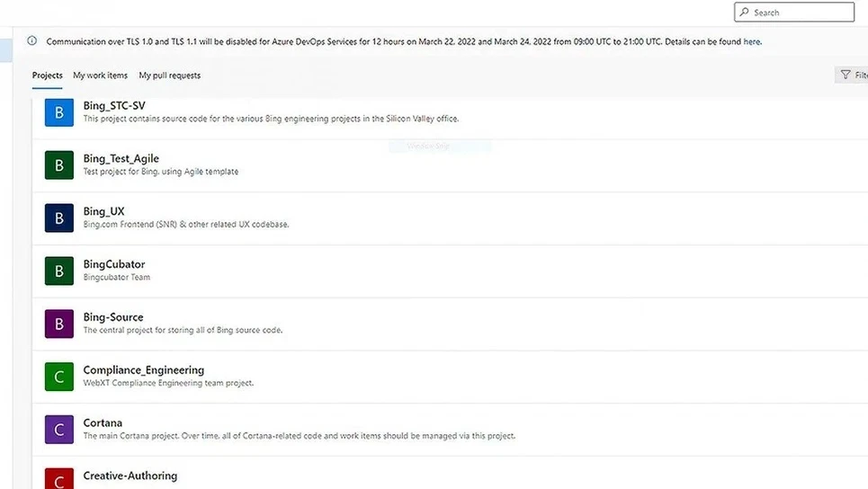Click the BingCubator green project icon
This screenshot has height=489, width=868.
pyautogui.click(x=59, y=271)
